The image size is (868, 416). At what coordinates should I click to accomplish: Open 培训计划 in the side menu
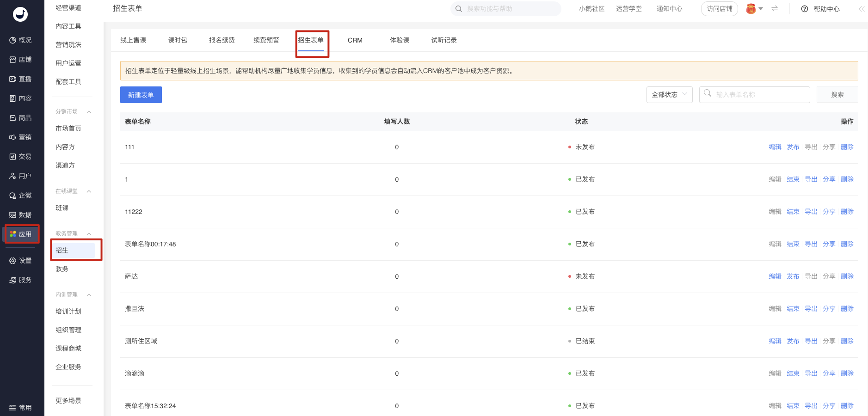pos(68,312)
